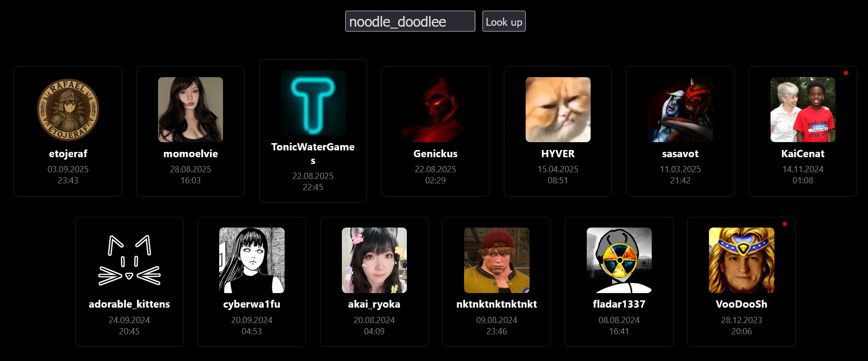The width and height of the screenshot is (868, 361).
Task: Open KaiCenat's profile photo
Action: (803, 110)
